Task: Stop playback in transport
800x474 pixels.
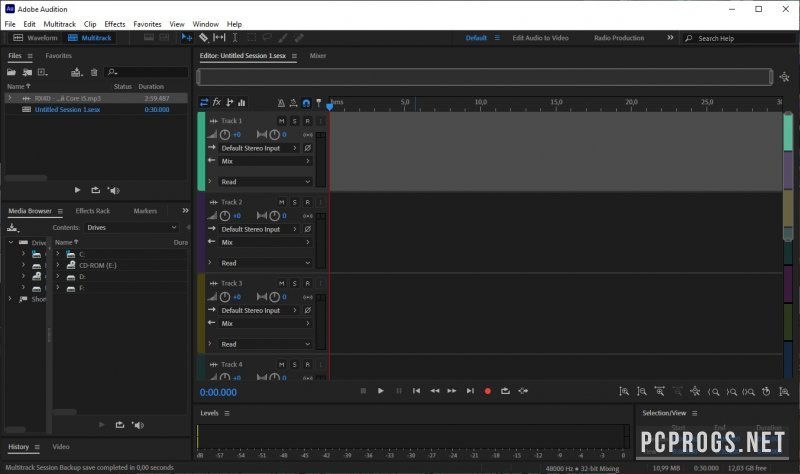Action: [363, 391]
